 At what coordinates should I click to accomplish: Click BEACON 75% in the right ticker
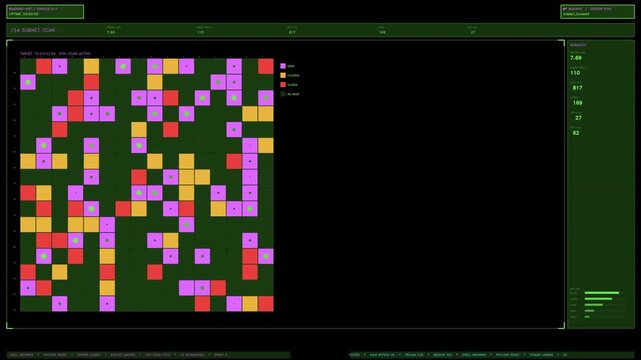pyautogui.click(x=443, y=355)
